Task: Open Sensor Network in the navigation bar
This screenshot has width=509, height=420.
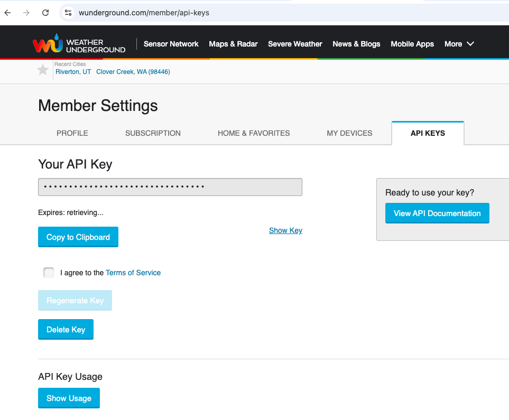Action: click(171, 44)
